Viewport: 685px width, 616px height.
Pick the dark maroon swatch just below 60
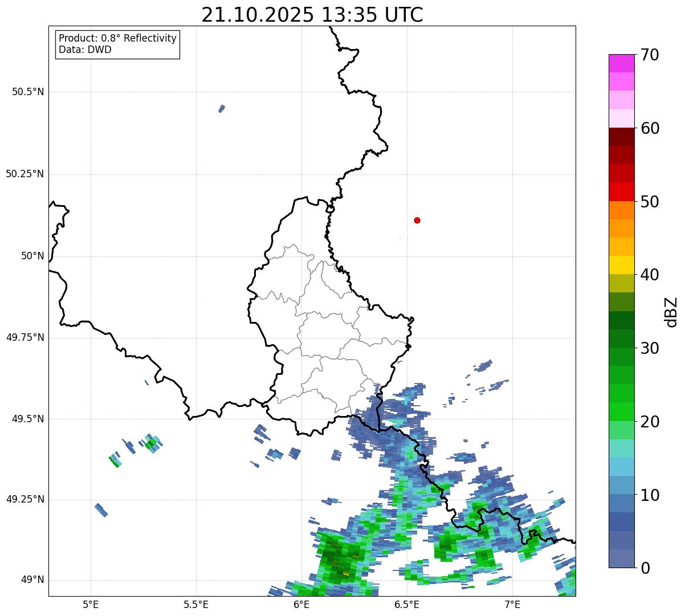click(621, 137)
